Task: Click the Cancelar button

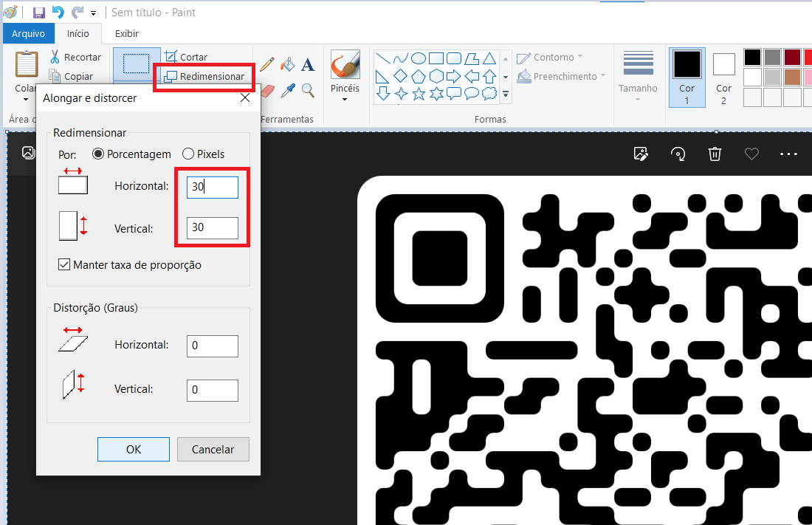Action: pos(213,449)
